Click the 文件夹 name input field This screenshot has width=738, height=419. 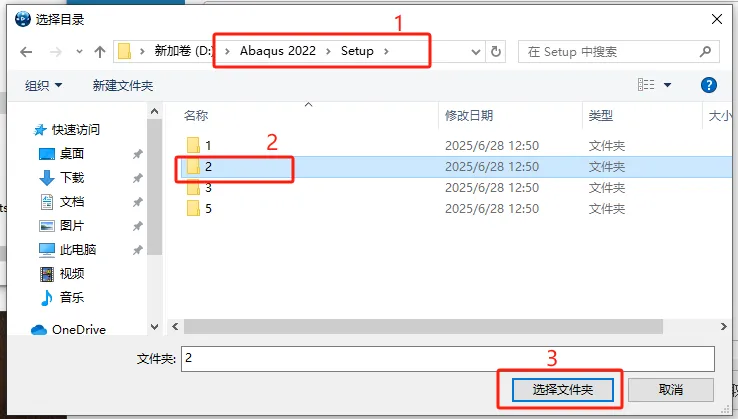(x=448, y=359)
